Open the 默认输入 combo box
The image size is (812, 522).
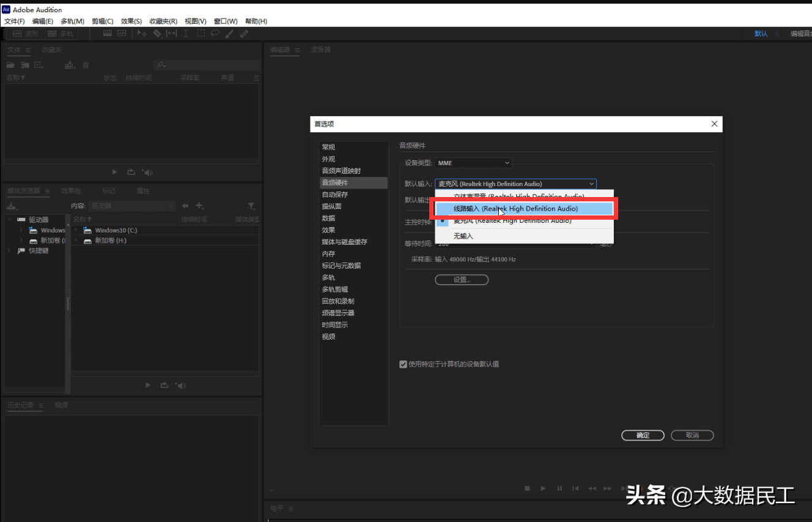pos(515,184)
